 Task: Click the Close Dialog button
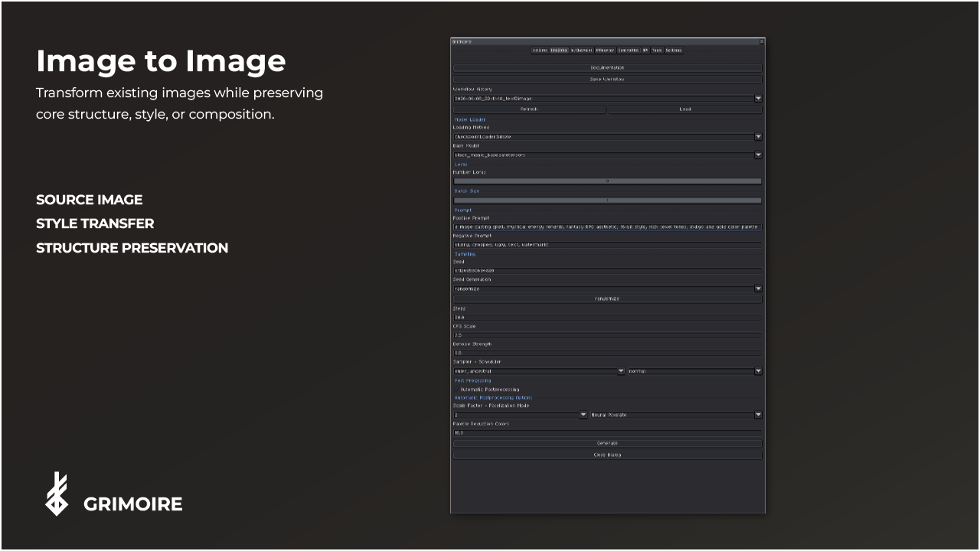[x=607, y=455]
